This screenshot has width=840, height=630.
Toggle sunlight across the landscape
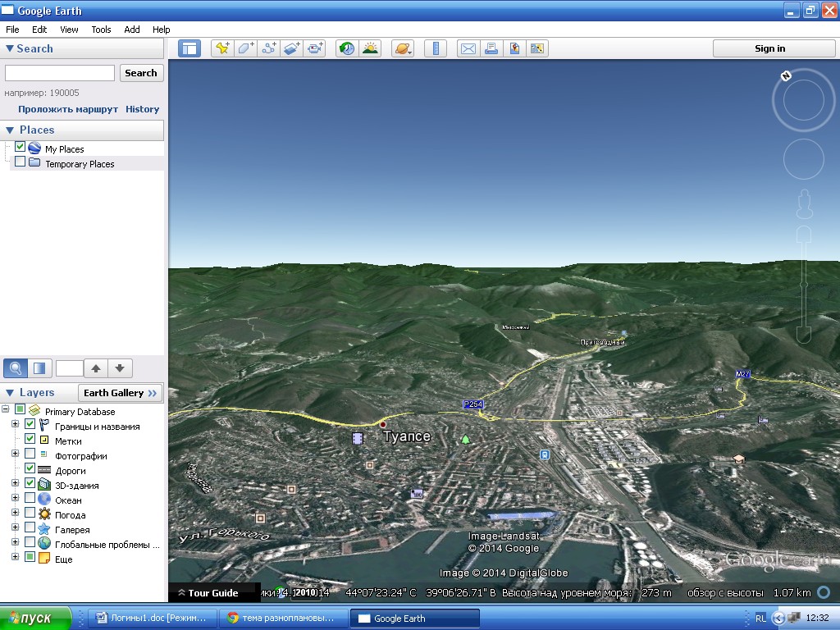(x=370, y=48)
